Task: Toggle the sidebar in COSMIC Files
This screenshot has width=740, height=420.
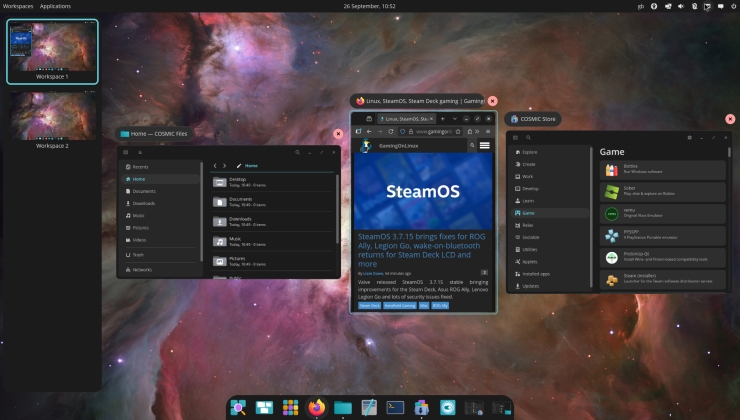Action: 126,152
